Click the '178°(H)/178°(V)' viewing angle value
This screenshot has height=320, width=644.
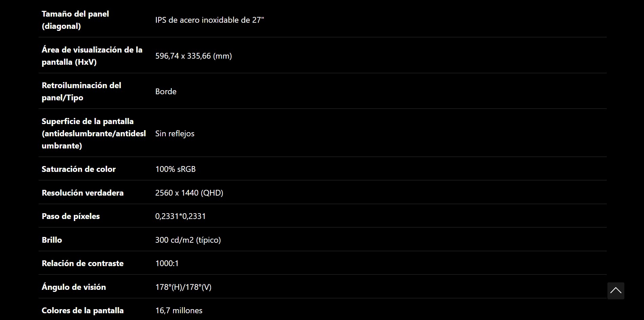(x=183, y=287)
